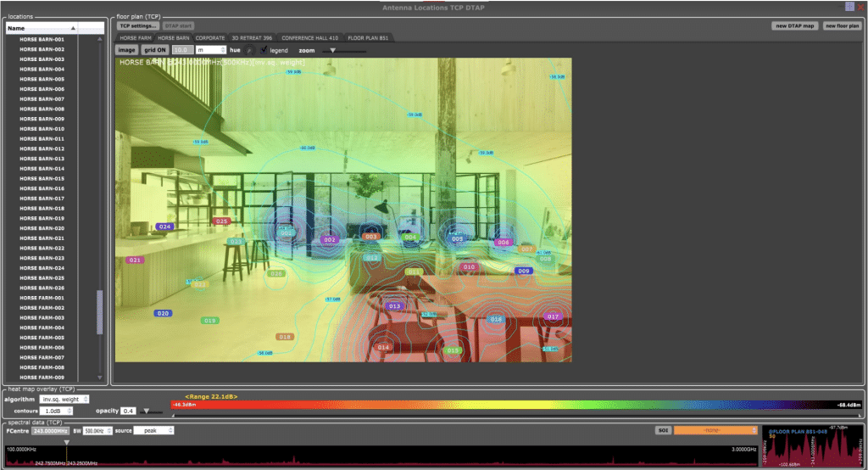Click antenna marker 025 on floor plan
This screenshot has height=470, width=868.
click(x=221, y=221)
